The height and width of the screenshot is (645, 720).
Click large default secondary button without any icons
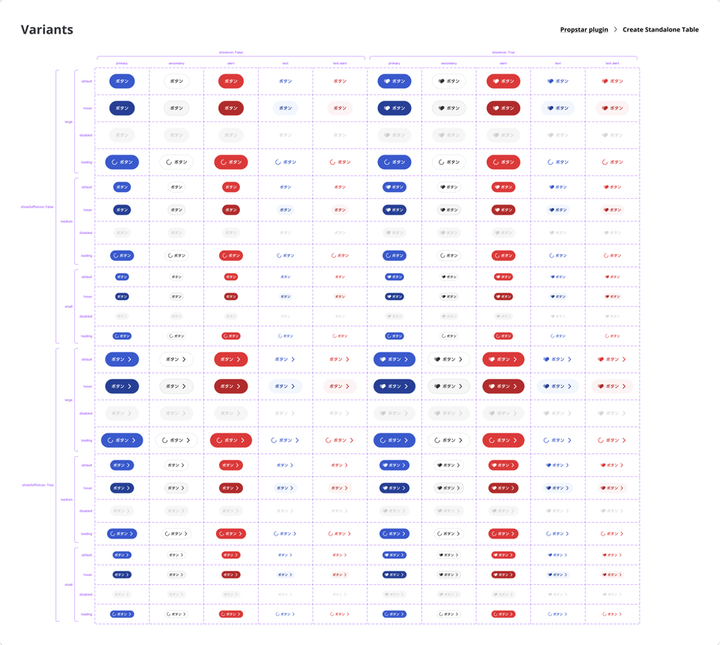[177, 81]
